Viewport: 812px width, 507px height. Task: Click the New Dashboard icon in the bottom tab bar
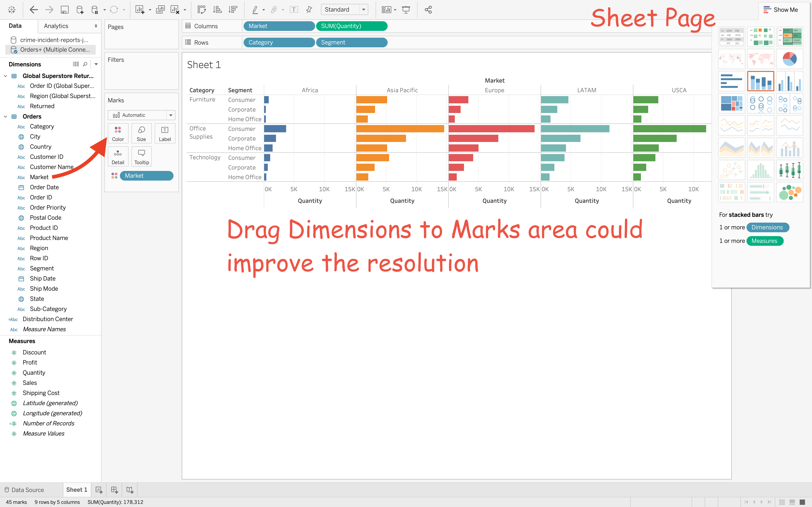click(114, 490)
